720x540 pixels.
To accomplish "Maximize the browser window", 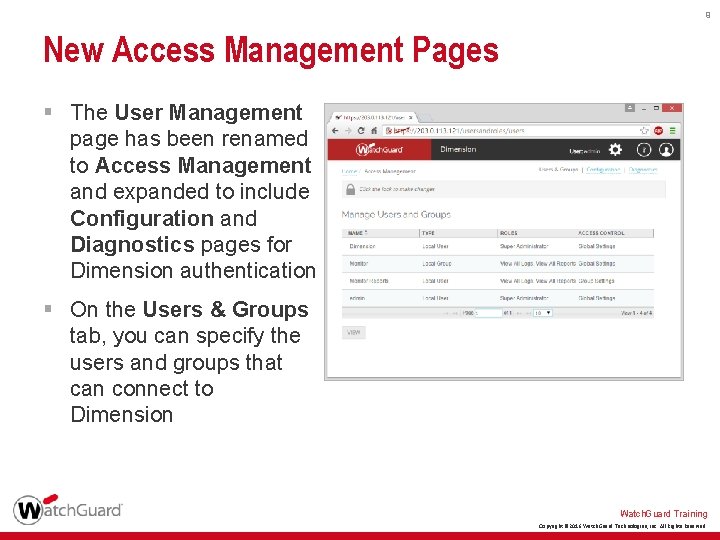I will (657, 108).
